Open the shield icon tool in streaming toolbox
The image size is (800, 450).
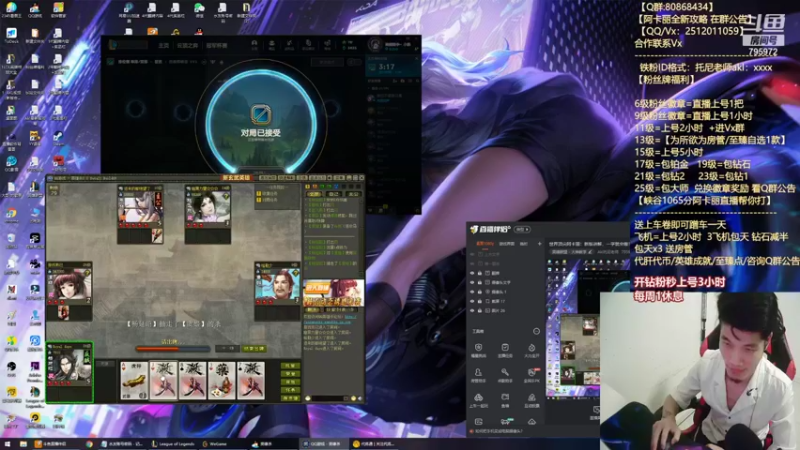tap(478, 350)
